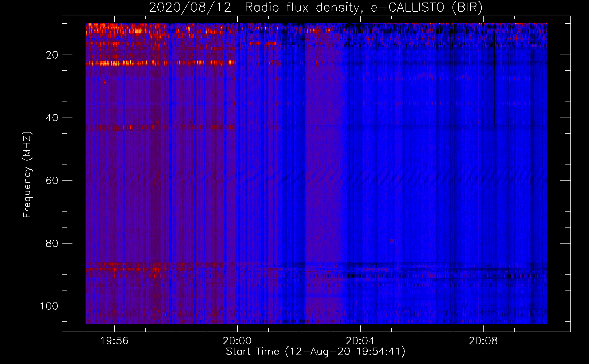Viewport: 589px width, 364px height.
Task: Click the '60' frequency tick label
Action: 52,181
